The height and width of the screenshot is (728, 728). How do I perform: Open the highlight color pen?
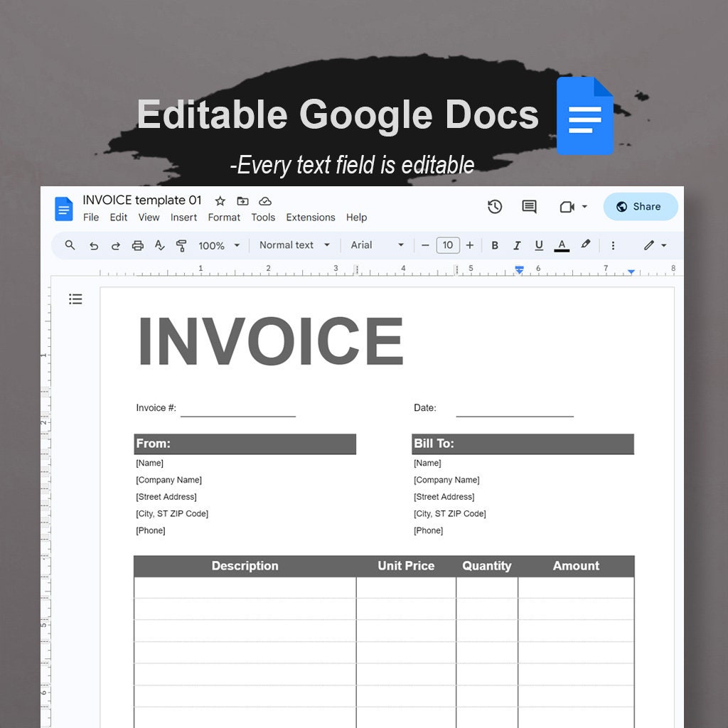[x=586, y=245]
